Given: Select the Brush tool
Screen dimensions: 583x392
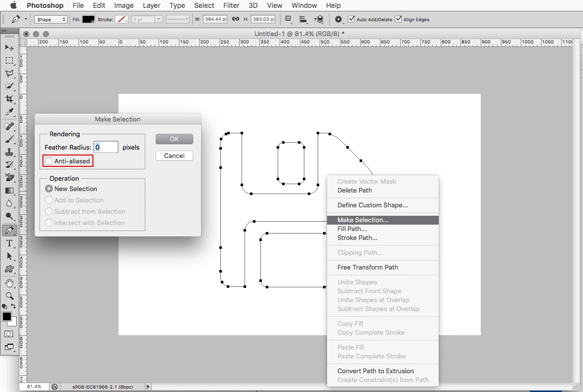Looking at the screenshot, I should (9, 139).
